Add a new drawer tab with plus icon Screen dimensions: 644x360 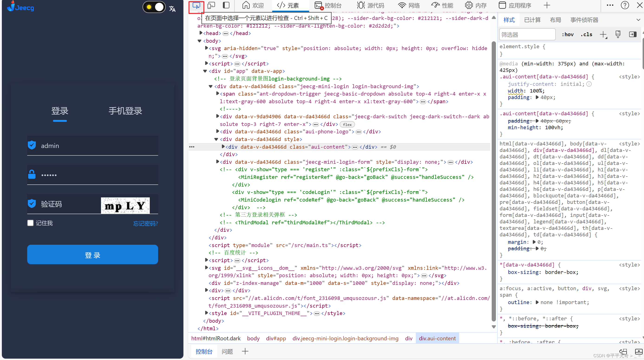[x=245, y=351]
